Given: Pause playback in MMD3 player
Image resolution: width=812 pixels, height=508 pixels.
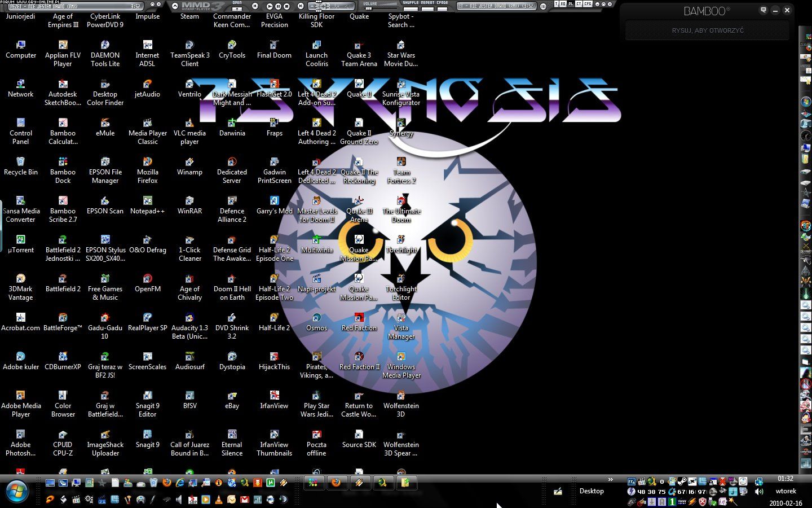Looking at the screenshot, I should (278, 6).
